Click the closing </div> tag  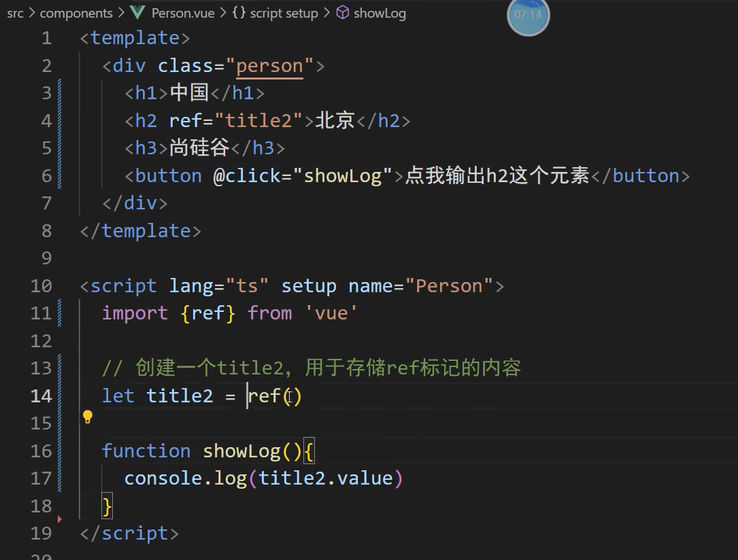[135, 203]
